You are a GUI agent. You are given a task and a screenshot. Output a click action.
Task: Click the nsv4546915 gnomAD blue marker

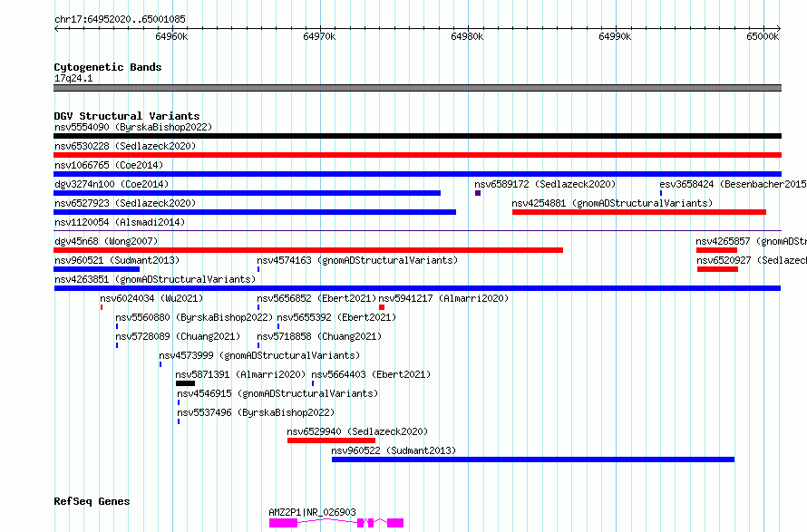coord(179,402)
